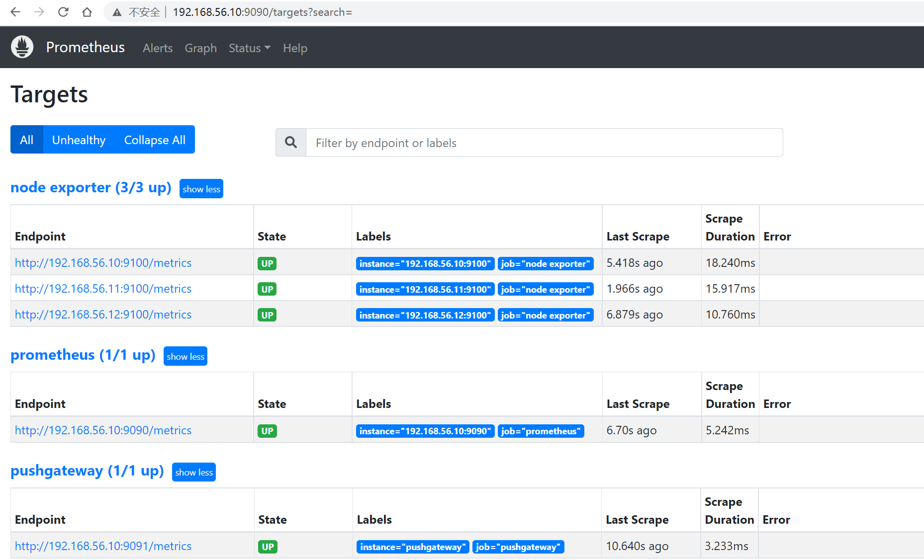Click the 10.760ms scrape duration
Viewport: 924px width, 560px height.
(x=730, y=315)
